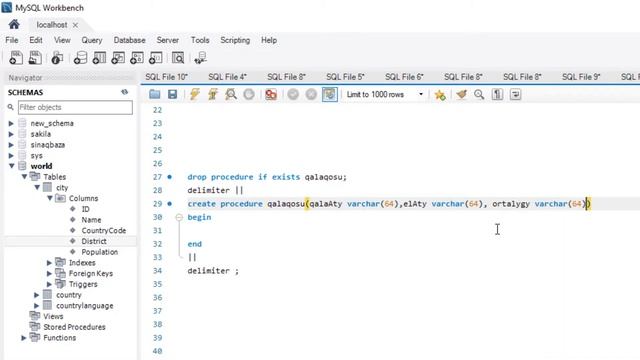Open the File menu

click(11, 40)
